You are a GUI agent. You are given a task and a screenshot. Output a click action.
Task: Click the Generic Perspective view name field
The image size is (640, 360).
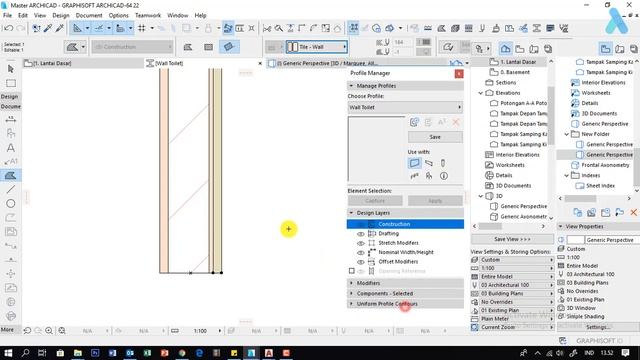pyautogui.click(x=612, y=240)
